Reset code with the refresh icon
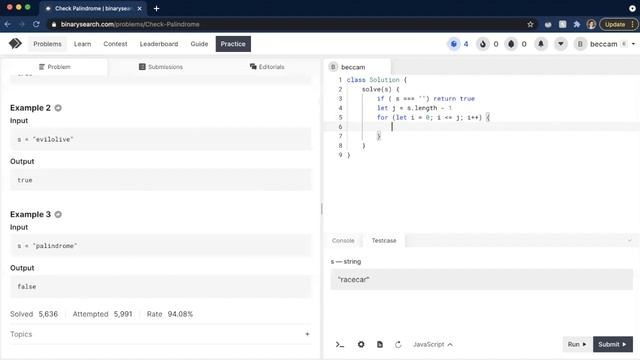Viewport: 640px width, 360px height. pos(398,344)
